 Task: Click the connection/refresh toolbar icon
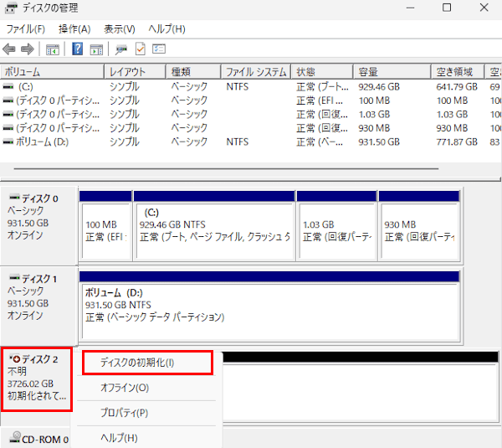pyautogui.click(x=121, y=49)
